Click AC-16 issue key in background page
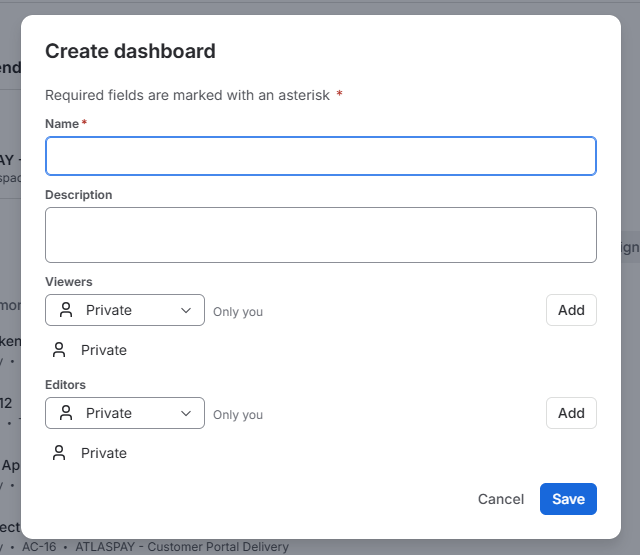The height and width of the screenshot is (555, 640). coord(39,547)
